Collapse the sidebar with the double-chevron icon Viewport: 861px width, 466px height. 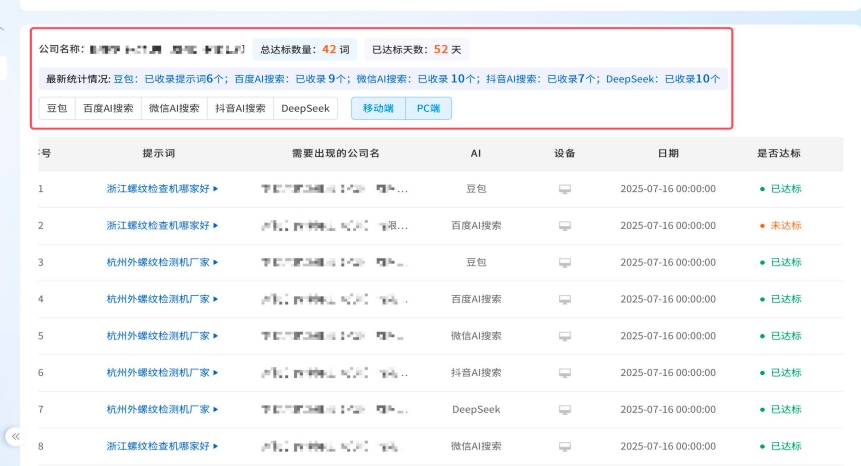click(15, 437)
